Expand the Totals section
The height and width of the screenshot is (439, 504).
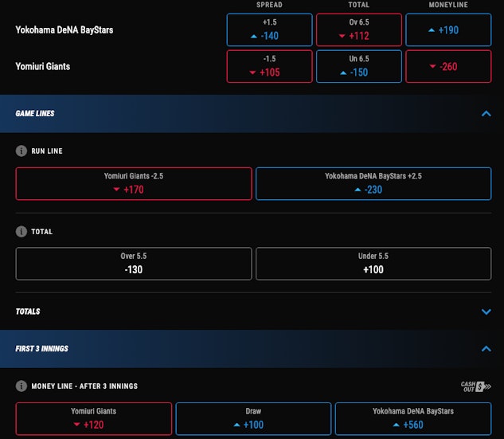(x=486, y=312)
